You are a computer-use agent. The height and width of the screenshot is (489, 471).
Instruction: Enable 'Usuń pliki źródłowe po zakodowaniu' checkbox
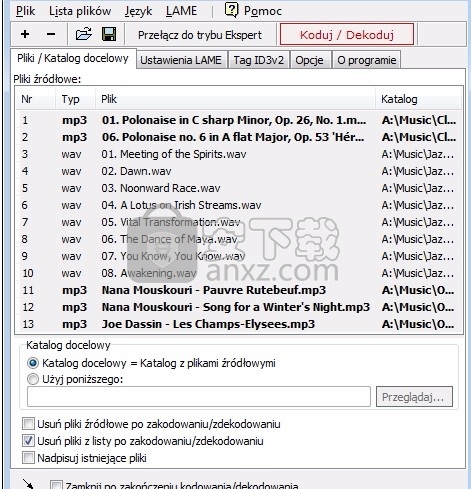(x=28, y=424)
